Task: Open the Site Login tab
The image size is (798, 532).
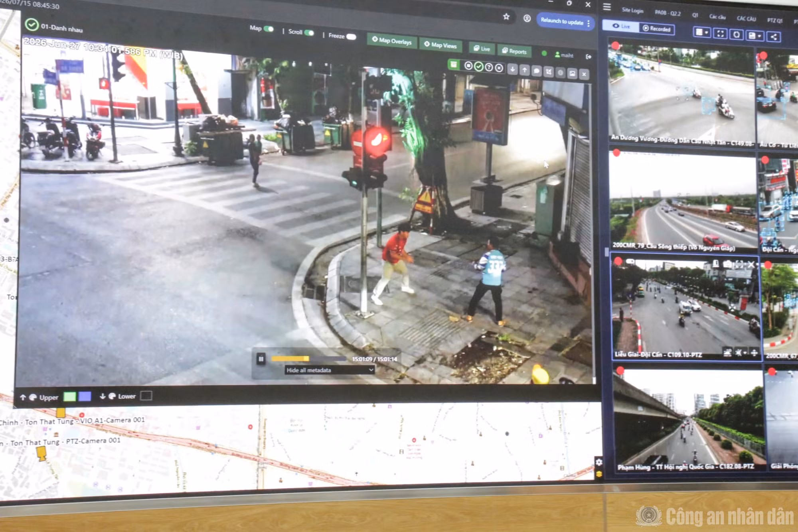Action: coord(632,10)
